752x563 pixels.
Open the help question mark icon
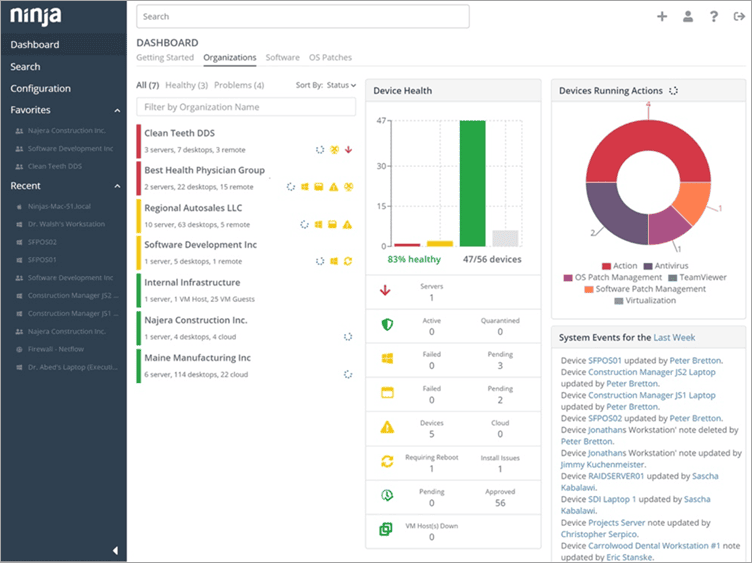tap(714, 17)
